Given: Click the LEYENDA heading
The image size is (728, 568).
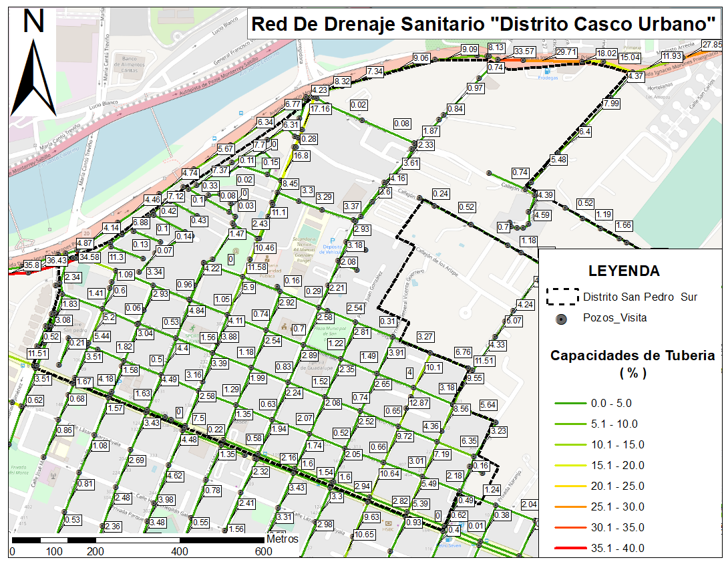Looking at the screenshot, I should 624,271.
